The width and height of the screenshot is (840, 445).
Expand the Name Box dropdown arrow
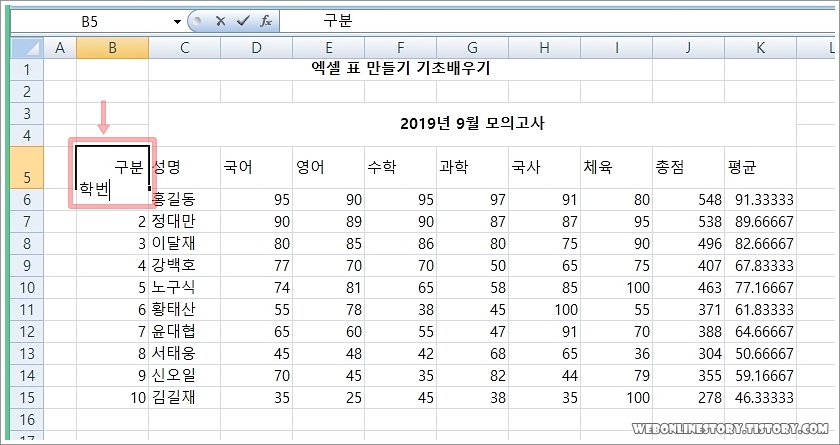[x=177, y=22]
